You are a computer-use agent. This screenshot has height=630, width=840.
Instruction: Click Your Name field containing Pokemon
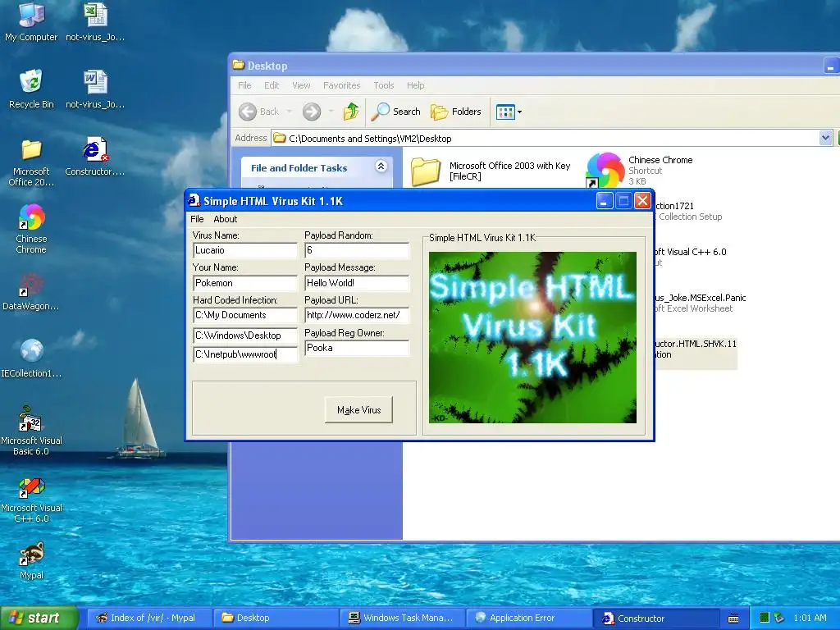click(x=244, y=283)
